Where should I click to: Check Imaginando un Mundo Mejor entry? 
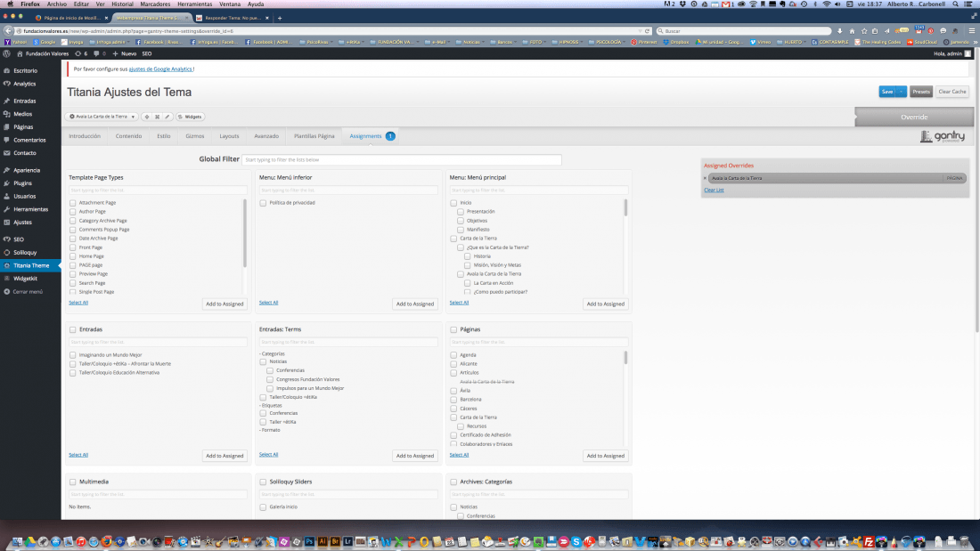(72, 355)
